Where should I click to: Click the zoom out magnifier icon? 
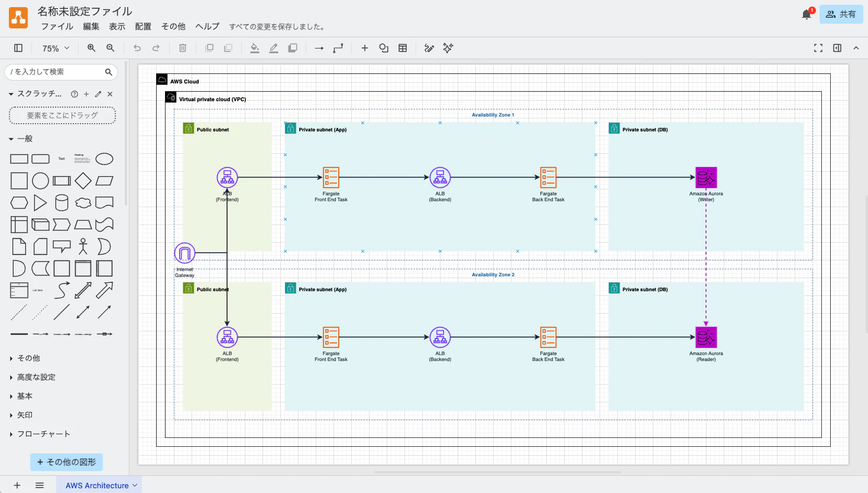click(111, 48)
